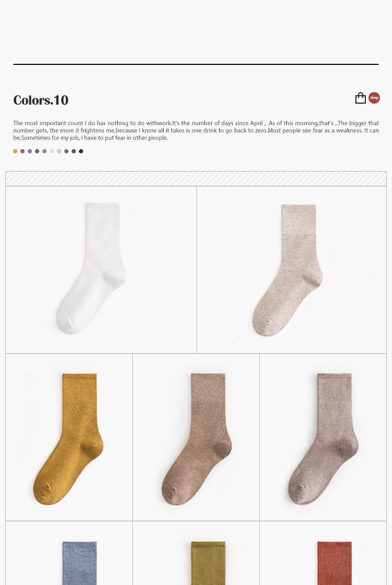The height and width of the screenshot is (585, 392).
Task: Open the shopping bag icon
Action: [360, 98]
